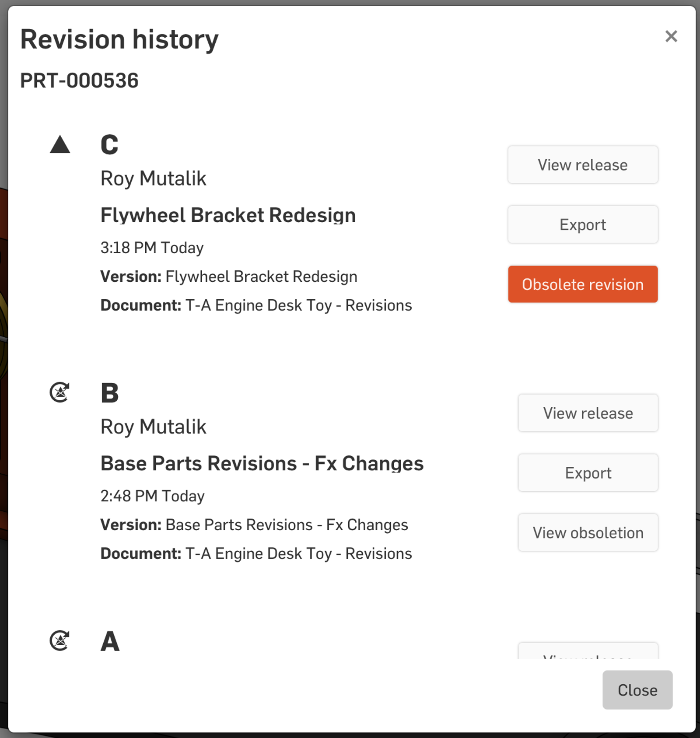Click the 2:48 PM Today timestamp

[152, 496]
